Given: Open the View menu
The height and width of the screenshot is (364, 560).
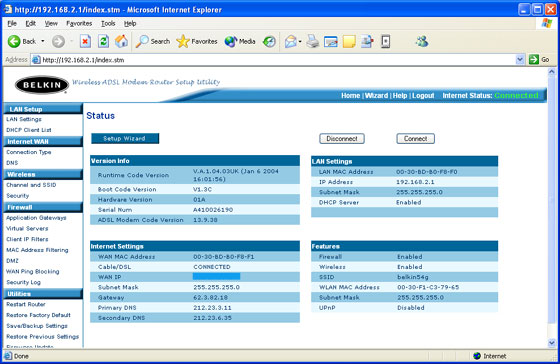Looking at the screenshot, I should click(51, 24).
